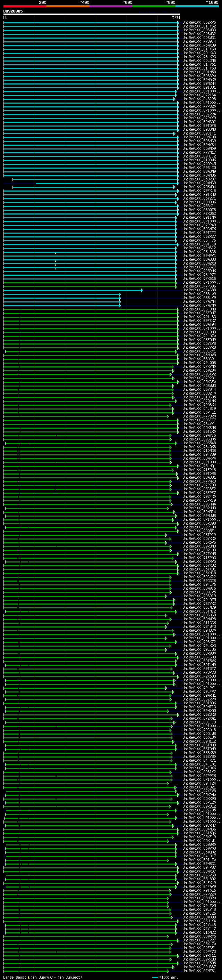Click the label UniRef100_A8BLV9
Viewport: 222px width, 980px height.
tap(199, 298)
